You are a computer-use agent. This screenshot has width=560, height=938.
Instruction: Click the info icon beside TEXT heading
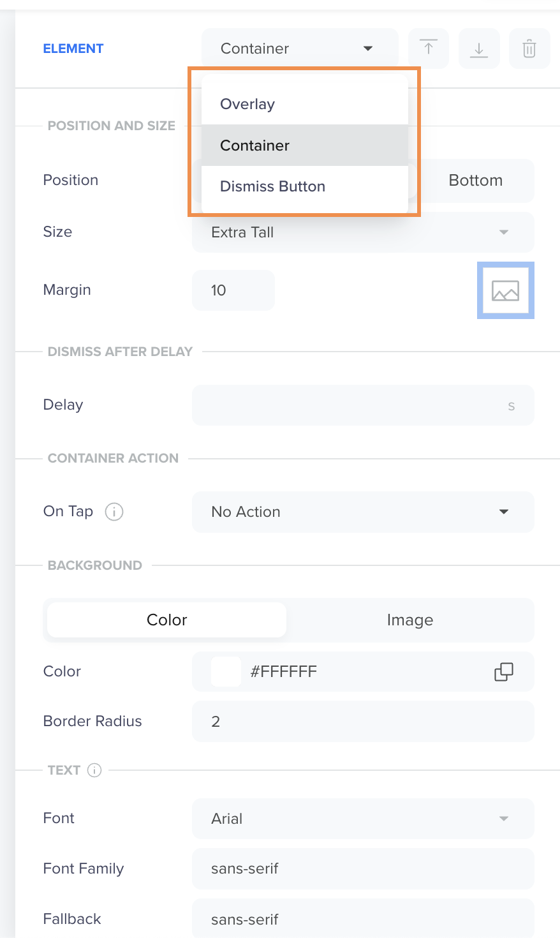click(x=94, y=770)
